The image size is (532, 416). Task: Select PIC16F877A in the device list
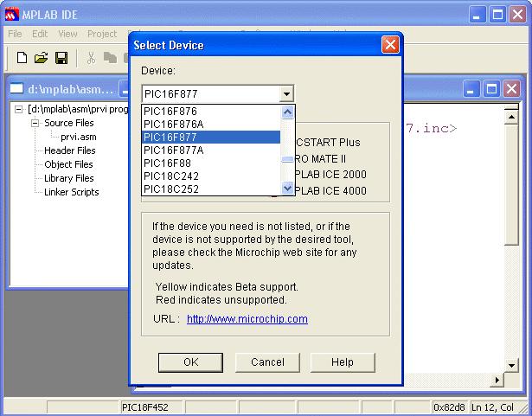pos(211,150)
